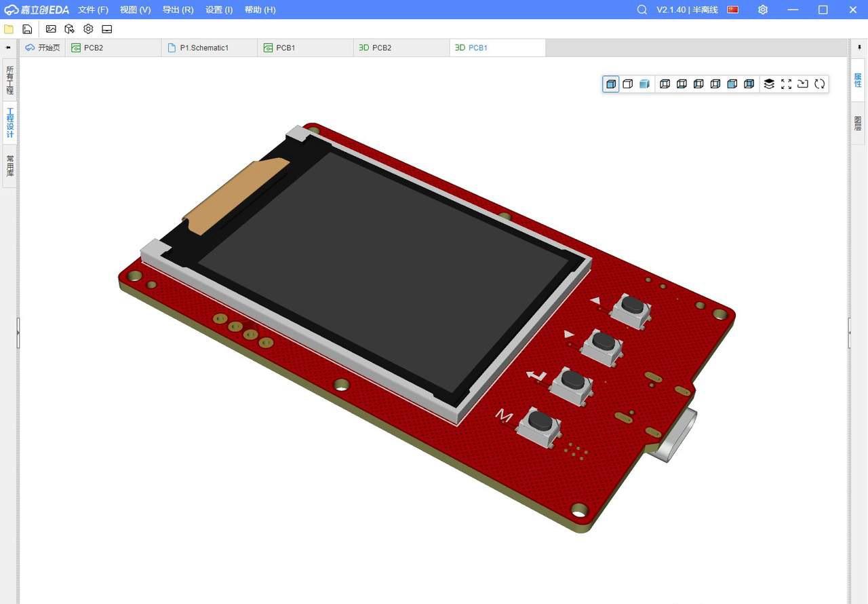This screenshot has width=868, height=604.
Task: Expand the 属性 properties side panel
Action: coord(858,80)
